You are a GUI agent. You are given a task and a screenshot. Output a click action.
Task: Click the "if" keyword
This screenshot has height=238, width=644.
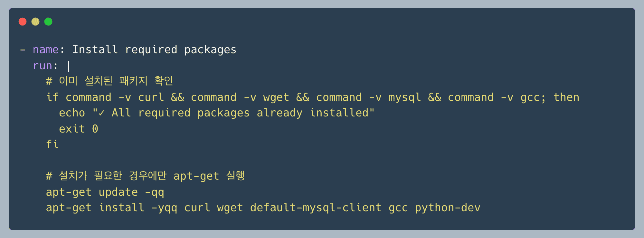click(52, 97)
